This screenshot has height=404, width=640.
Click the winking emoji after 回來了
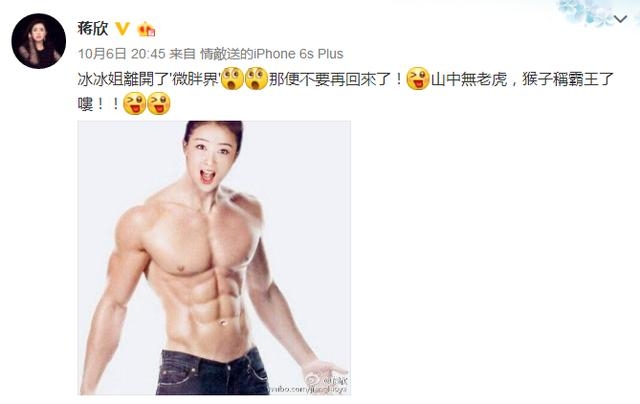click(x=418, y=79)
